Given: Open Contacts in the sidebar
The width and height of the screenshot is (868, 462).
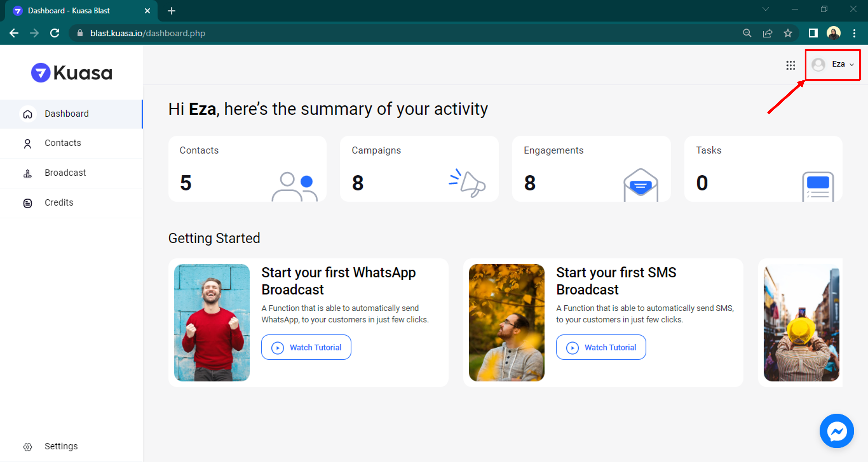Looking at the screenshot, I should pos(63,143).
